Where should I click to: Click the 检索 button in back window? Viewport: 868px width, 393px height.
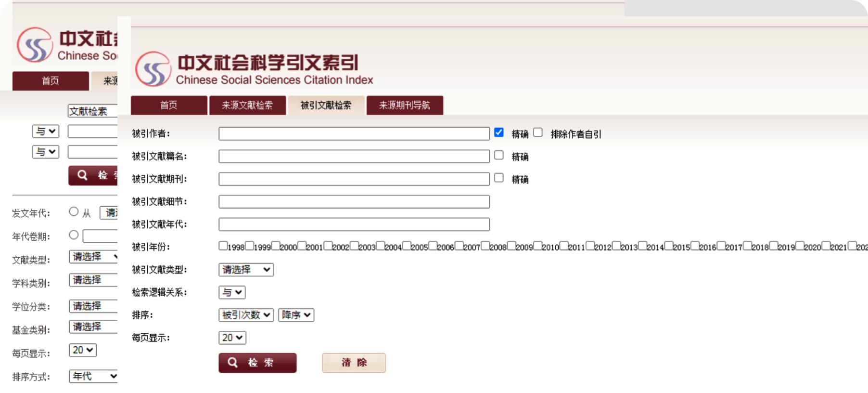pos(93,175)
